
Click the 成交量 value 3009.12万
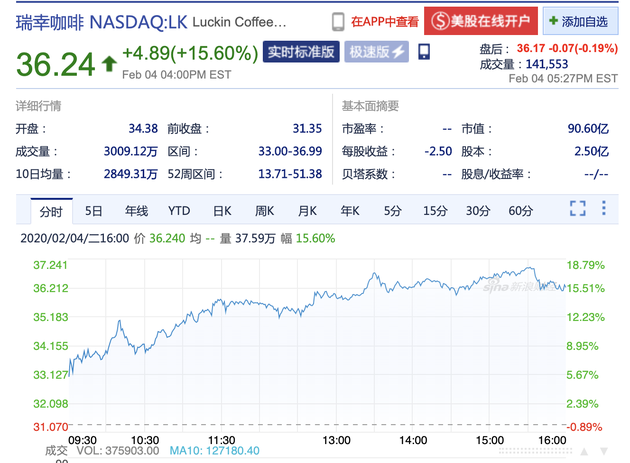pyautogui.click(x=131, y=152)
